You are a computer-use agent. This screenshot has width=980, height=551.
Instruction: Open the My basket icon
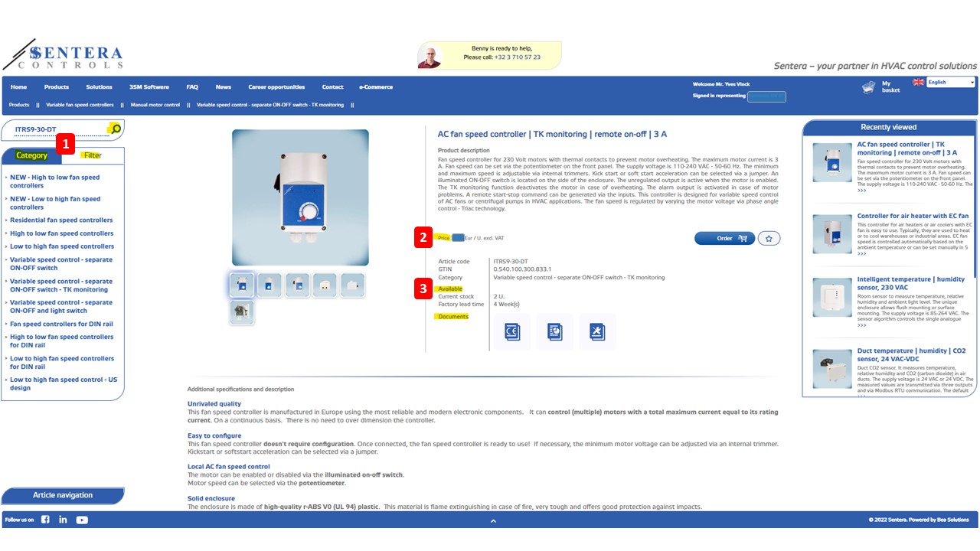tap(868, 87)
